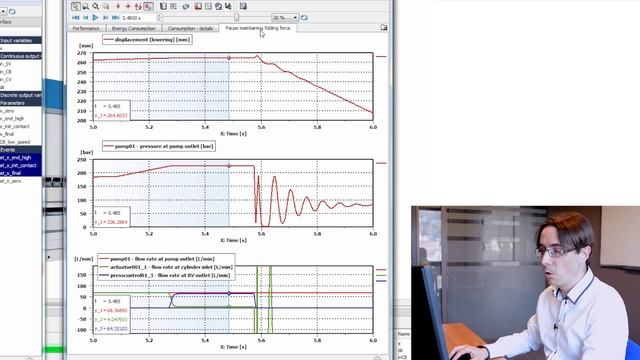Viewport: 640px width, 360px height.
Task: Open the dropdown in the left panel header
Action: click(3, 11)
